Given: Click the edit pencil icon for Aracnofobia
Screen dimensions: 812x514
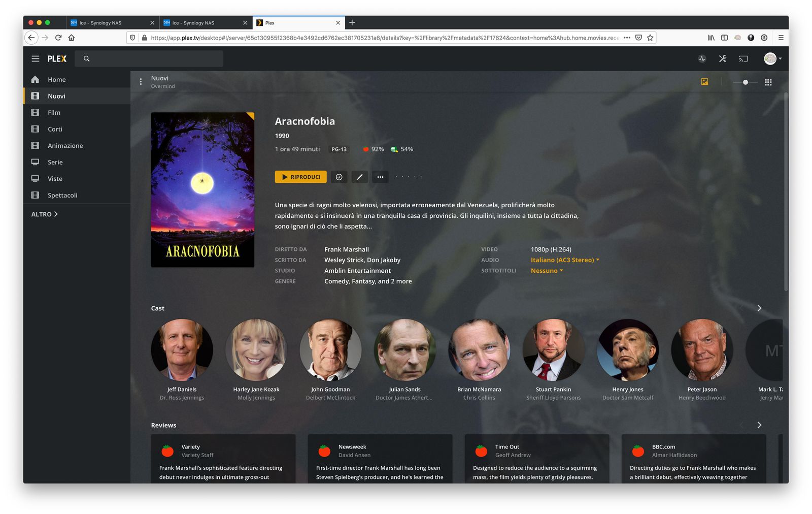Looking at the screenshot, I should tap(359, 177).
